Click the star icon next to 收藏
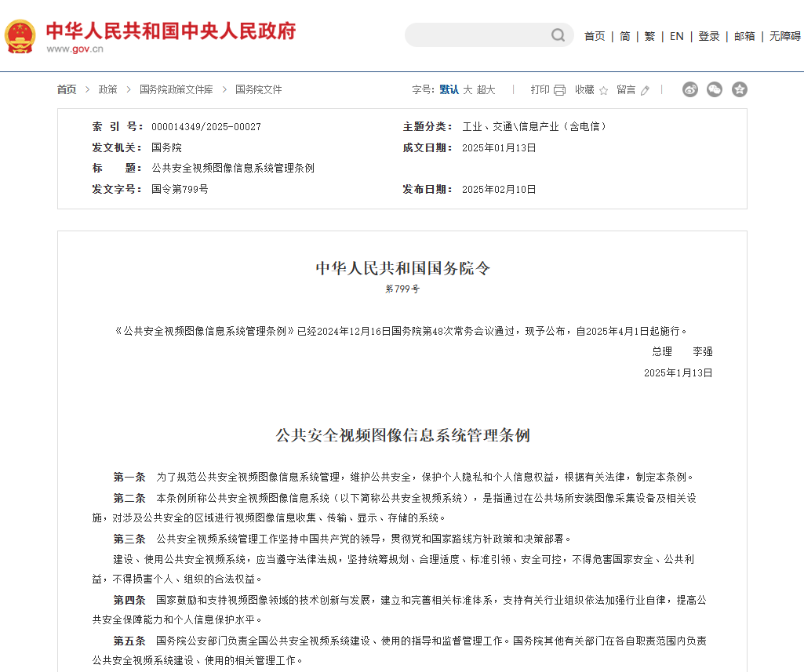Viewport: 804px width, 672px height. coord(604,90)
